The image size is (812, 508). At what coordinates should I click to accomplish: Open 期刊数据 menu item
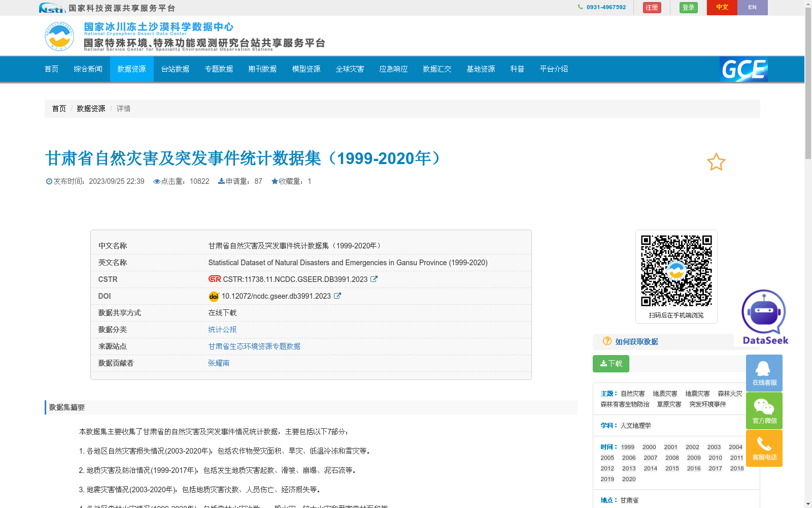coord(263,69)
